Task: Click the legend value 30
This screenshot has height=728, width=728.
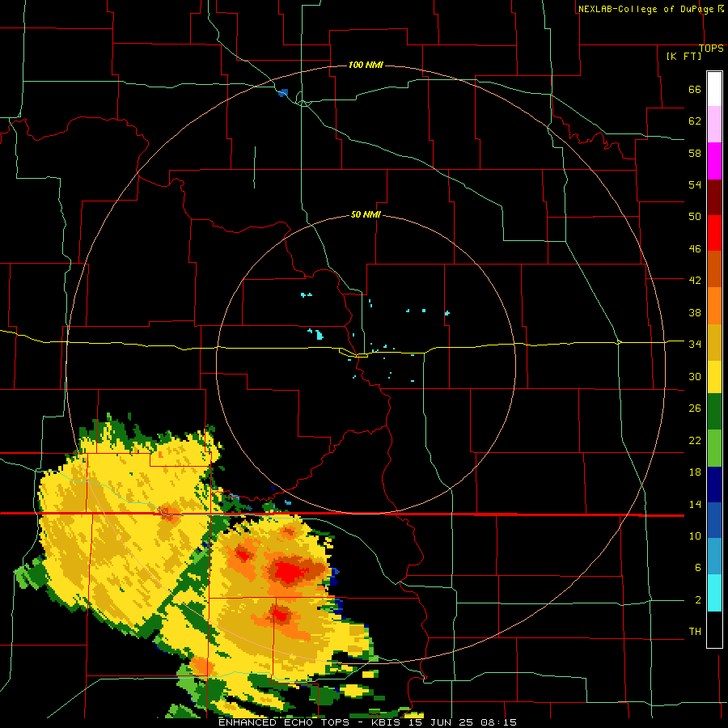Action: 695,376
